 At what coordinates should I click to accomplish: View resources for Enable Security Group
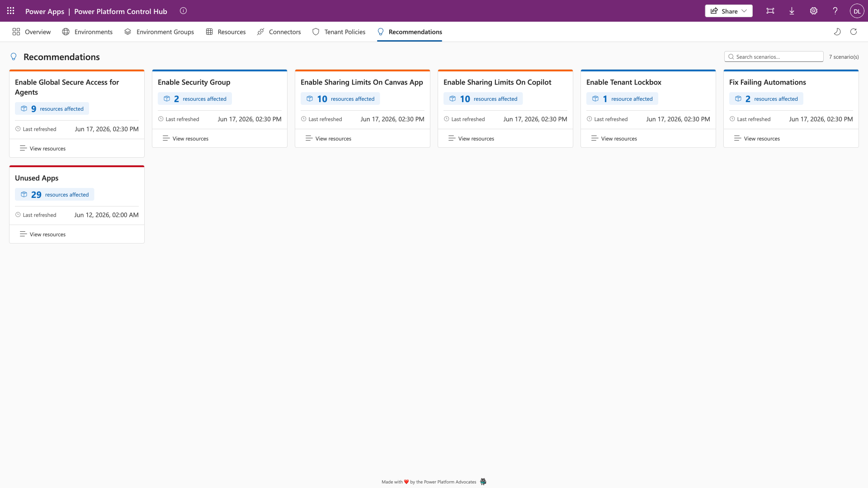[186, 138]
